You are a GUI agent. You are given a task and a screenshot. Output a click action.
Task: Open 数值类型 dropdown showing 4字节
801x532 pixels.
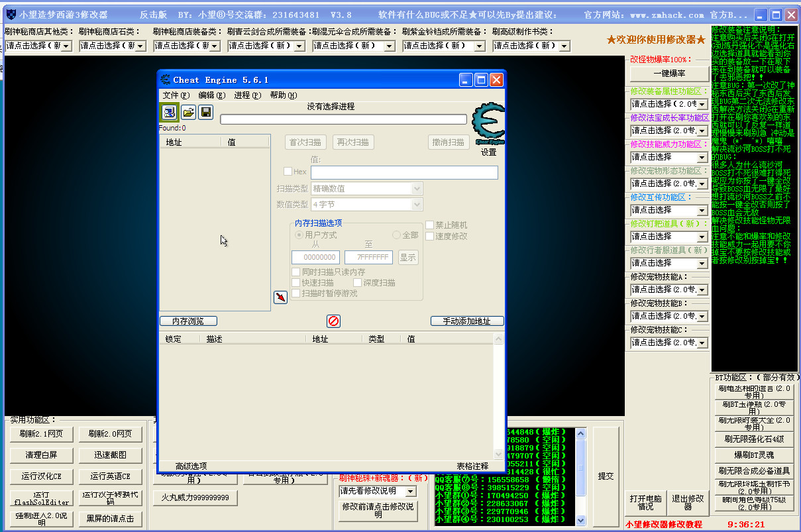[x=366, y=205]
